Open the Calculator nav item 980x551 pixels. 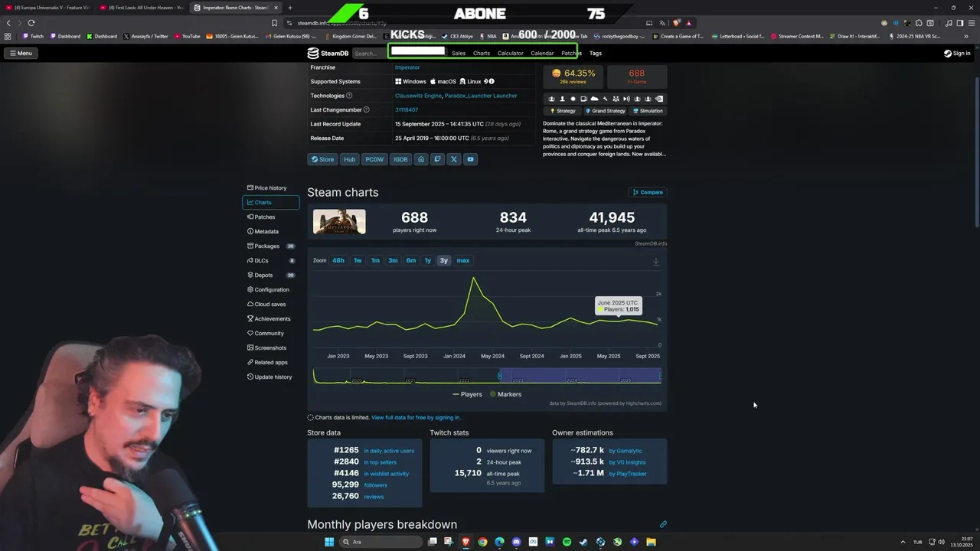[x=510, y=54]
